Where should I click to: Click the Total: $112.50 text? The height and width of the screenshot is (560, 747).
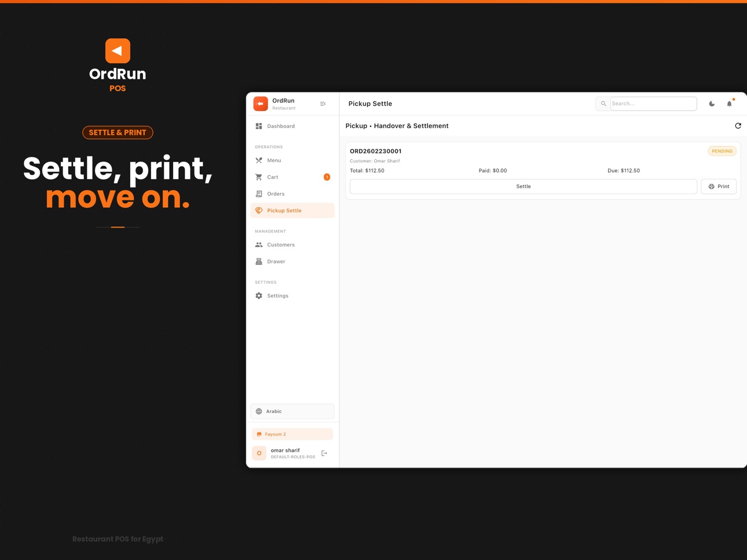[367, 171]
